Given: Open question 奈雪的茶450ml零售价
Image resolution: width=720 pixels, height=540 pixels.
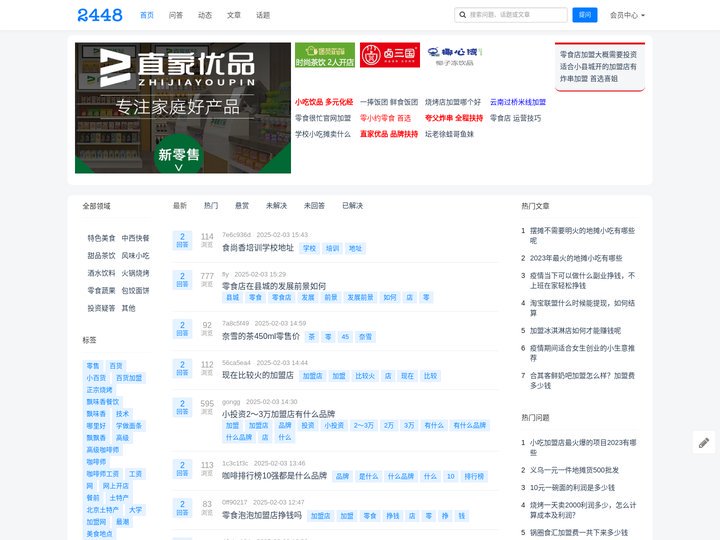Looking at the screenshot, I should 261,336.
